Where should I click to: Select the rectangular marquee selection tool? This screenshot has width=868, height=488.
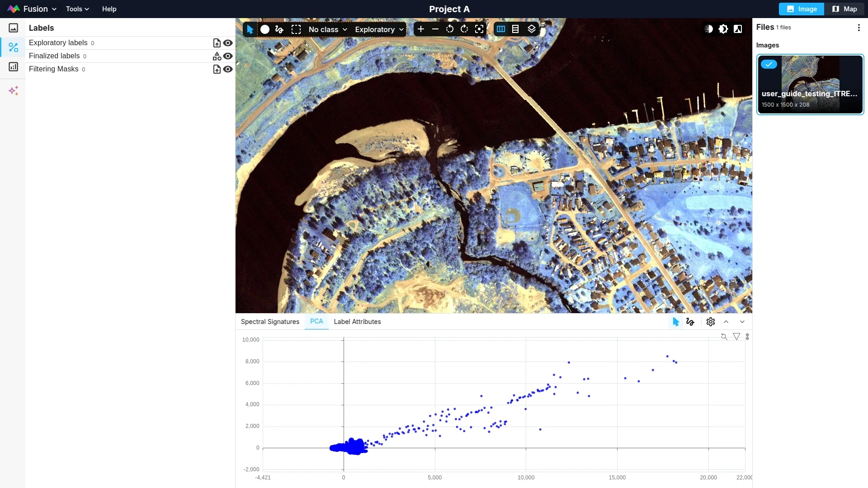(296, 29)
